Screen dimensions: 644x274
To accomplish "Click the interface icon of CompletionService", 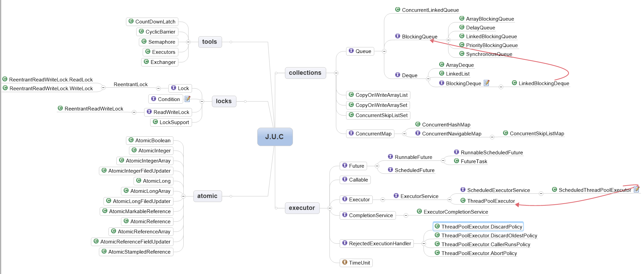I will click(x=345, y=215).
